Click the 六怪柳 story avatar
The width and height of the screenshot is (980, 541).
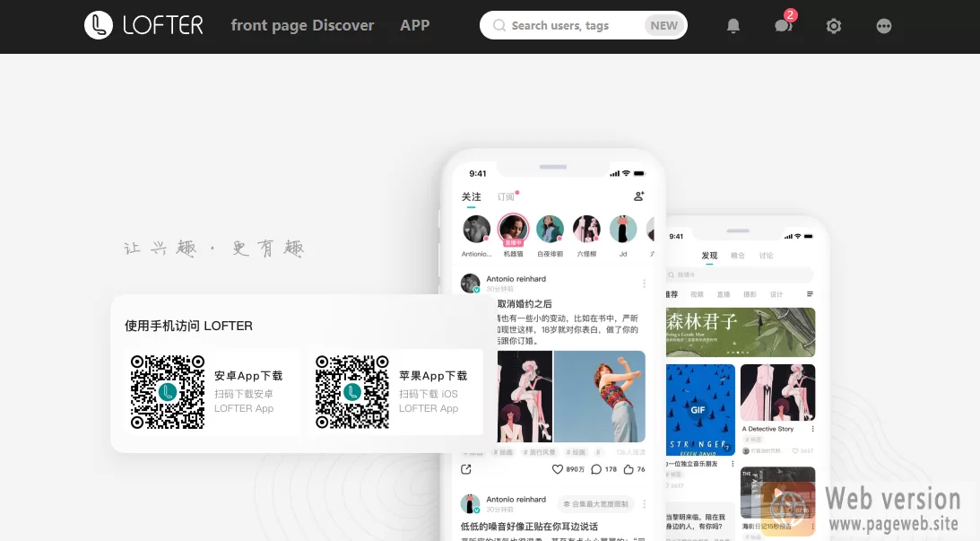pyautogui.click(x=586, y=229)
